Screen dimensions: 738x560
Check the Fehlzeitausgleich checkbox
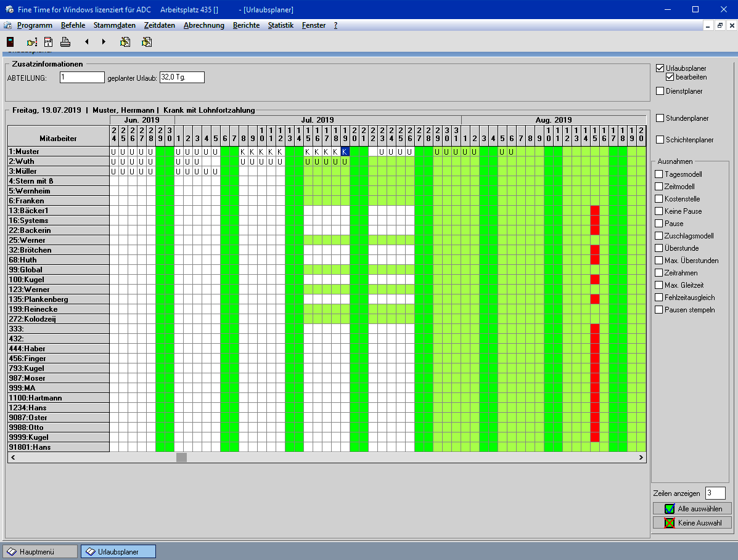click(x=659, y=297)
